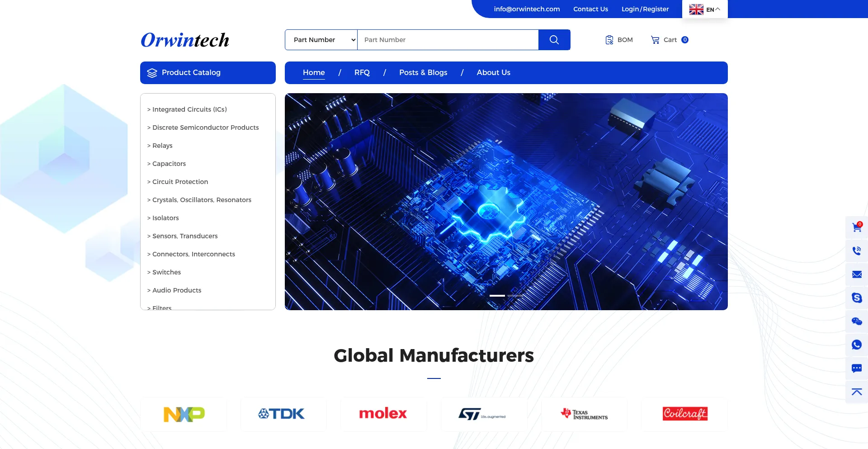Click the Product Catalog button
The height and width of the screenshot is (449, 868).
click(208, 73)
